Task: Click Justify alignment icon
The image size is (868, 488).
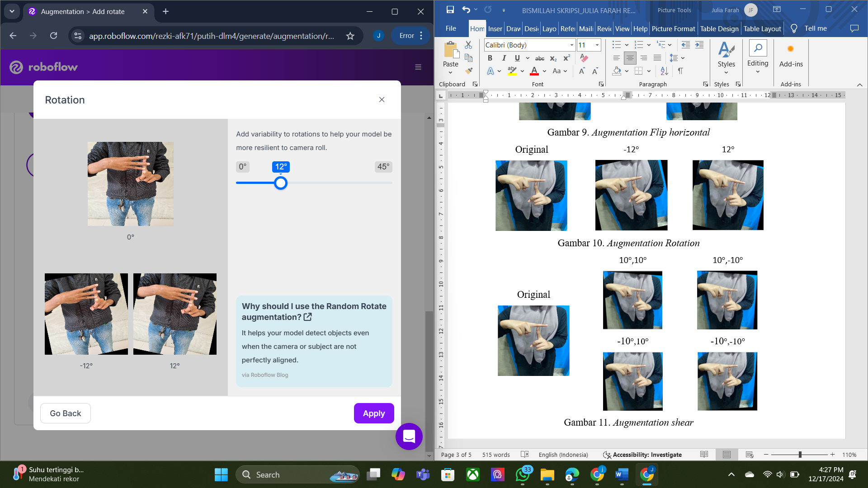Action: pyautogui.click(x=657, y=58)
